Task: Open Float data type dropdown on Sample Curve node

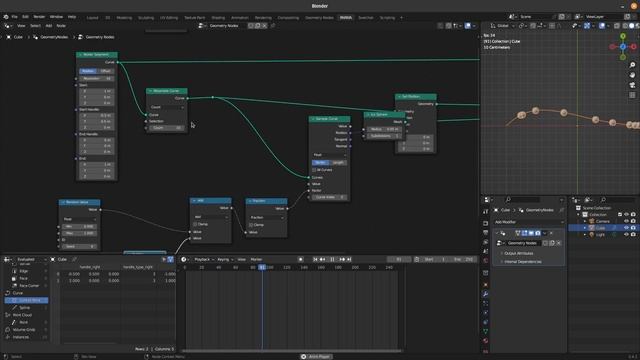Action: pos(329,155)
